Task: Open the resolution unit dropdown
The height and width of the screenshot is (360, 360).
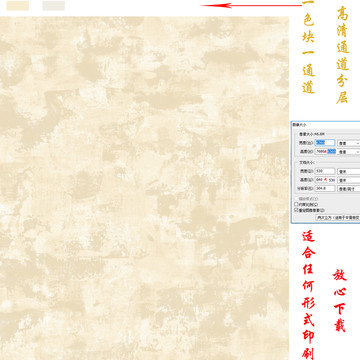Action: (349, 189)
